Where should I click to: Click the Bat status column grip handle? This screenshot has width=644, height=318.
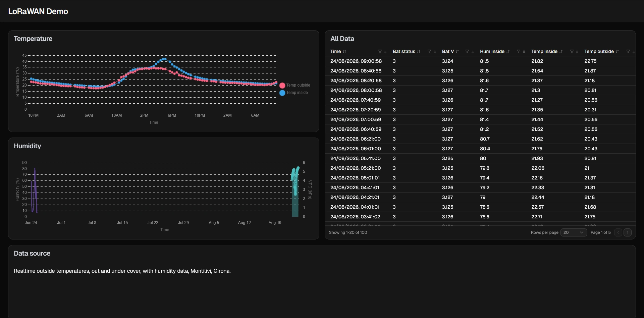435,51
